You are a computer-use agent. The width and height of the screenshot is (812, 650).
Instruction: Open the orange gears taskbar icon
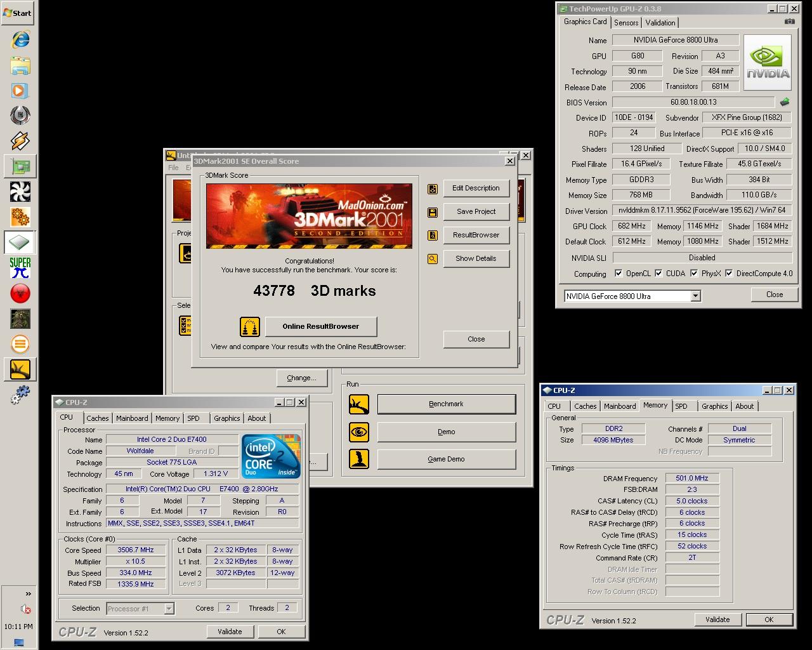20,217
